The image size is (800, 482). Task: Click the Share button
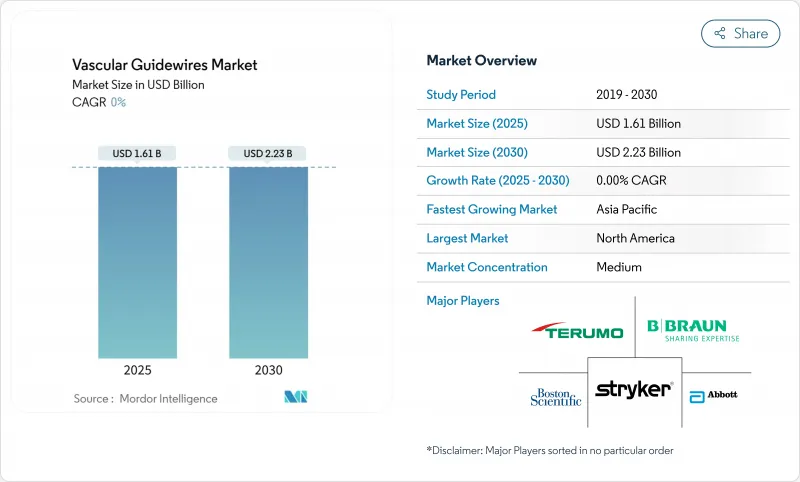tap(741, 33)
